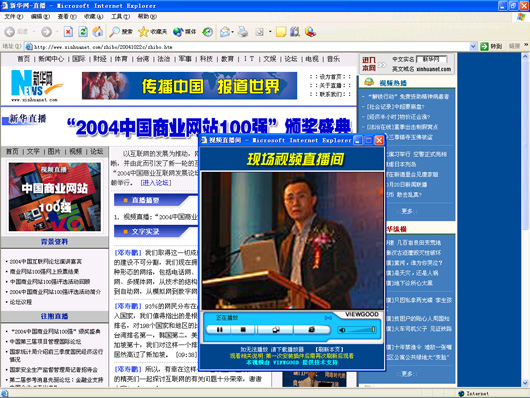Viewport: 530px width, 398px height.
Task: Open Favorites star toolbar button
Action: pos(152,32)
